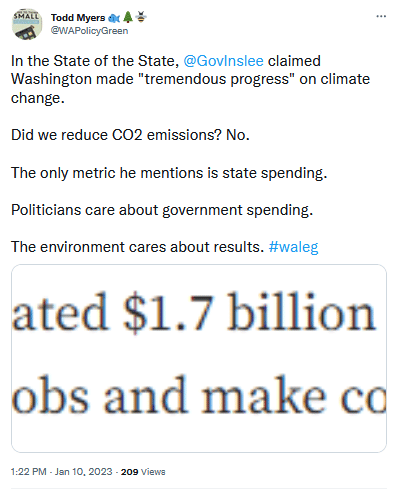Viewport: 396px width, 491px height.
Task: Click the fish emoji beside the name
Action: click(114, 18)
